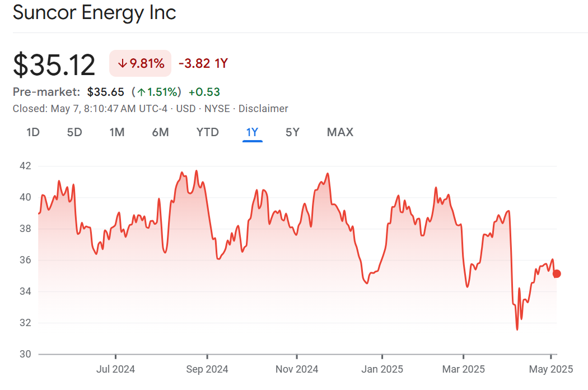
Task: Open the 6M range tab
Action: pos(160,132)
